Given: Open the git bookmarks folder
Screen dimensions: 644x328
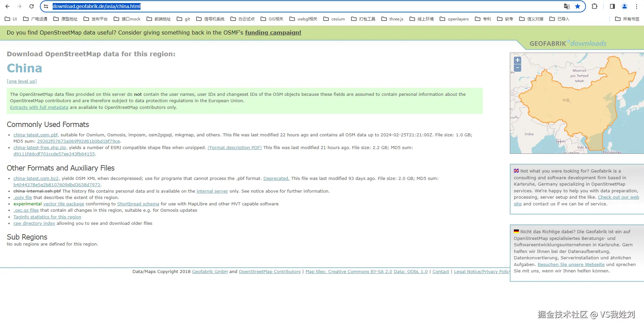Looking at the screenshot, I should (183, 19).
